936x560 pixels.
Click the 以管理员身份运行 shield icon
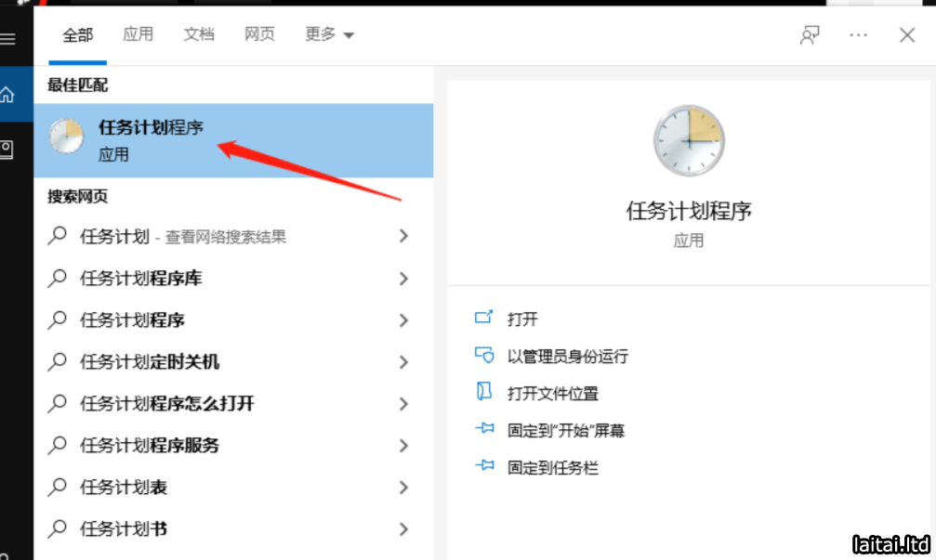pyautogui.click(x=483, y=355)
